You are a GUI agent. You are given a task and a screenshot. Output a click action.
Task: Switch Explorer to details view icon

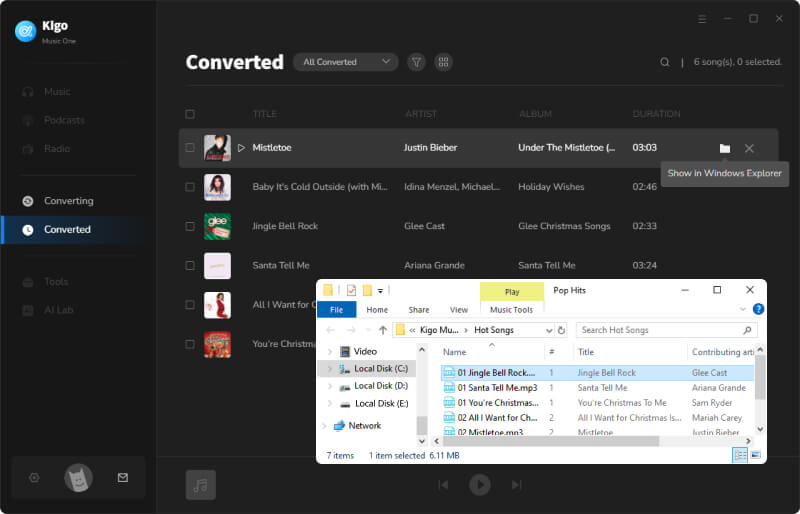[740, 455]
